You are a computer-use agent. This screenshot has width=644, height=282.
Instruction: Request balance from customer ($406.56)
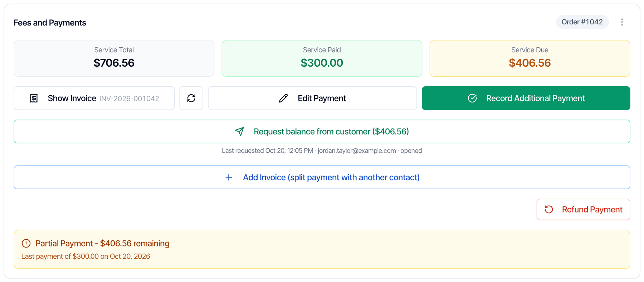tap(322, 132)
